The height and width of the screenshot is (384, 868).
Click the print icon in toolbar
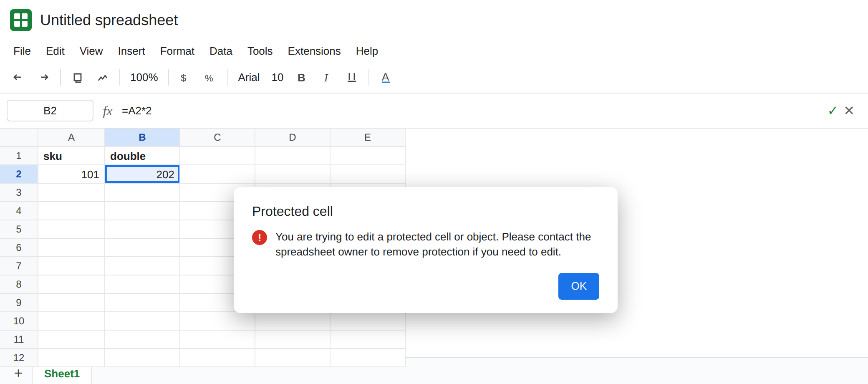pyautogui.click(x=77, y=78)
